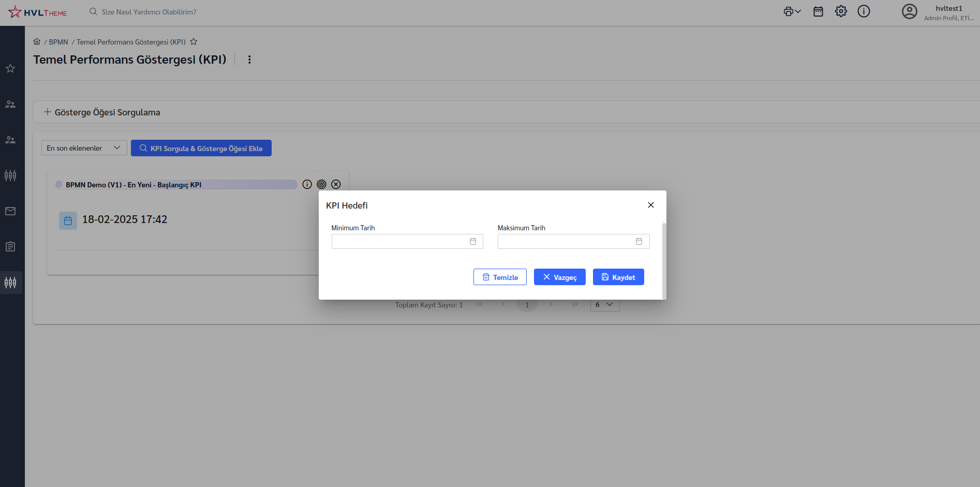Toggle favorite star next to breadcrumb
The image size is (980, 487).
[x=194, y=42]
